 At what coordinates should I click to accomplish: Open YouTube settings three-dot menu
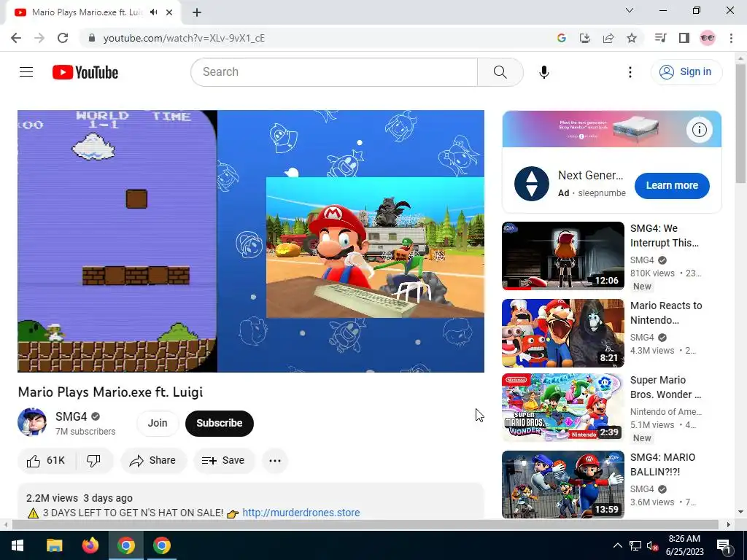pos(630,72)
